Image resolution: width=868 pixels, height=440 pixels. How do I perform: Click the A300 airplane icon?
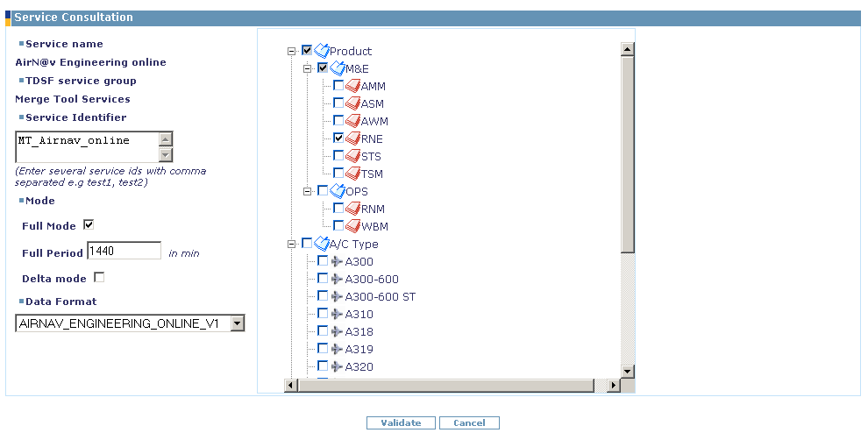[337, 261]
